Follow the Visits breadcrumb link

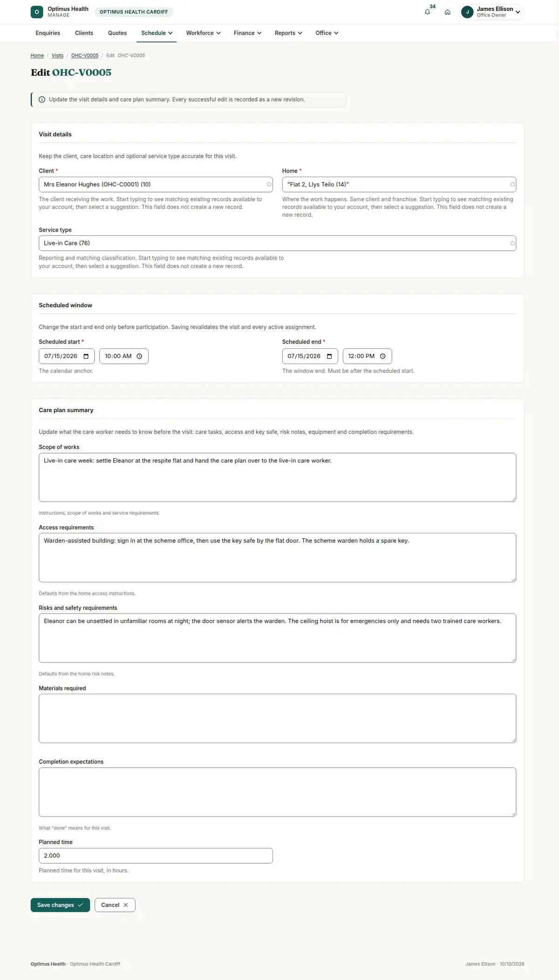click(57, 55)
